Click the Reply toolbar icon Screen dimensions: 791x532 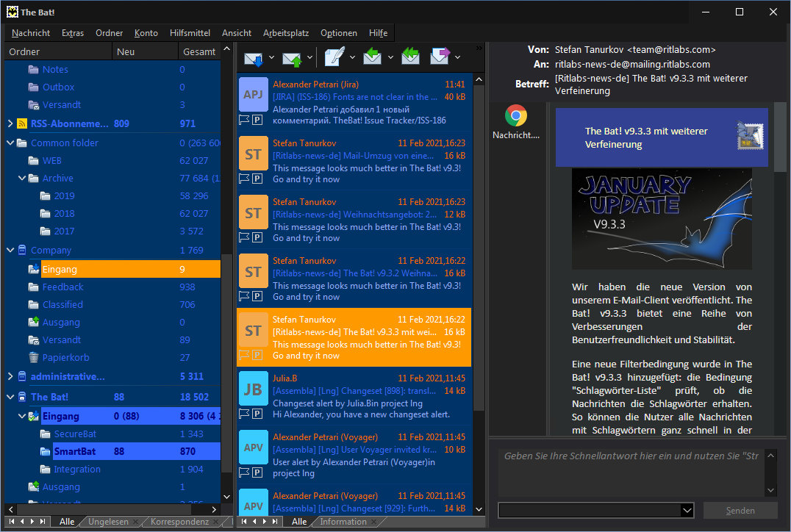coord(372,57)
